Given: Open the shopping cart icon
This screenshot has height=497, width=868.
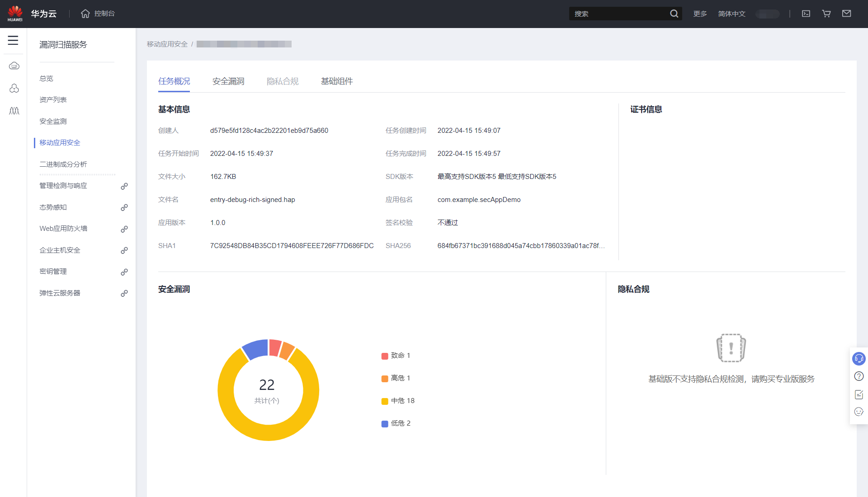Looking at the screenshot, I should pyautogui.click(x=826, y=14).
